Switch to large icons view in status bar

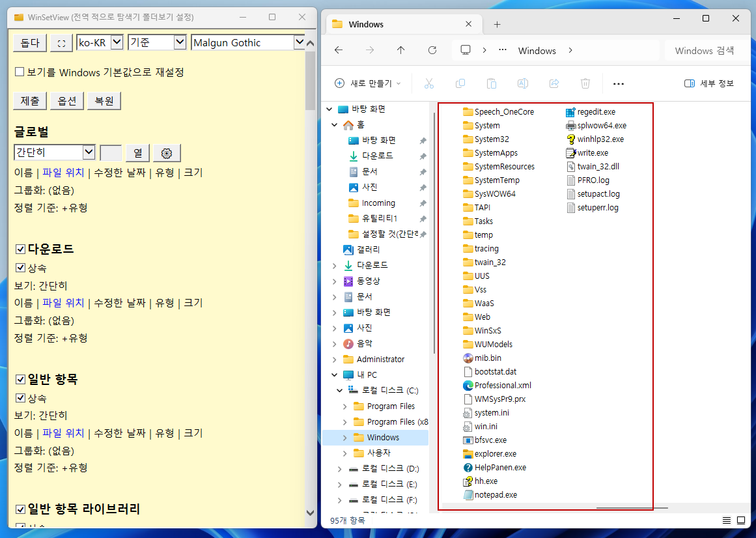pos(742,520)
